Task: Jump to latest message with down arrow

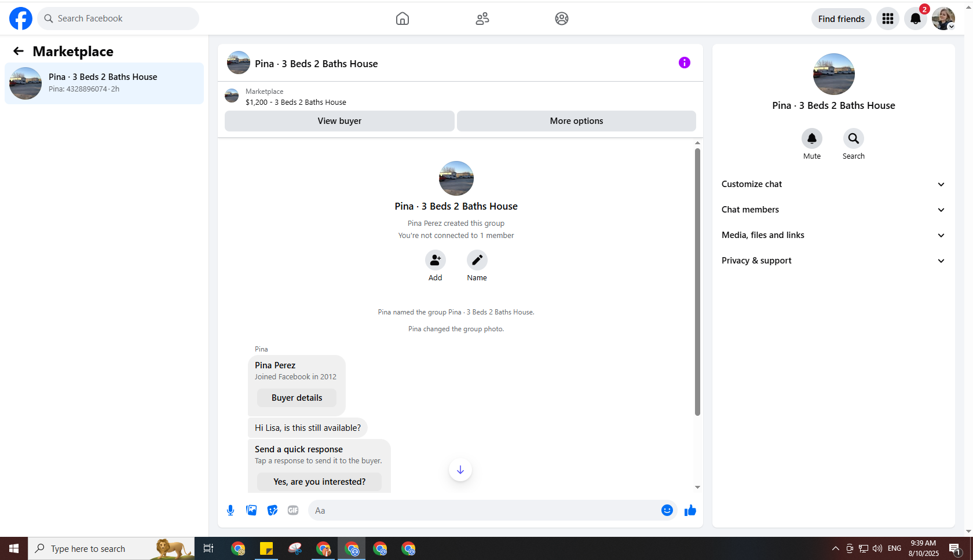Action: tap(460, 470)
